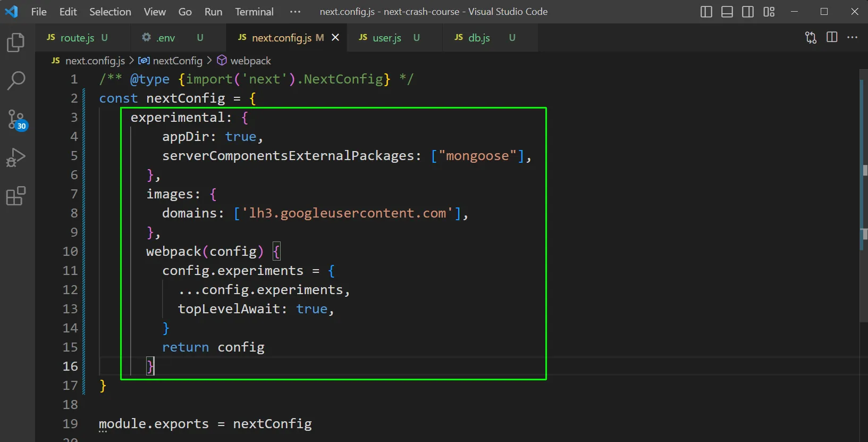This screenshot has height=442, width=868.
Task: Click 'config.experiments' on line 11
Action: pos(233,271)
